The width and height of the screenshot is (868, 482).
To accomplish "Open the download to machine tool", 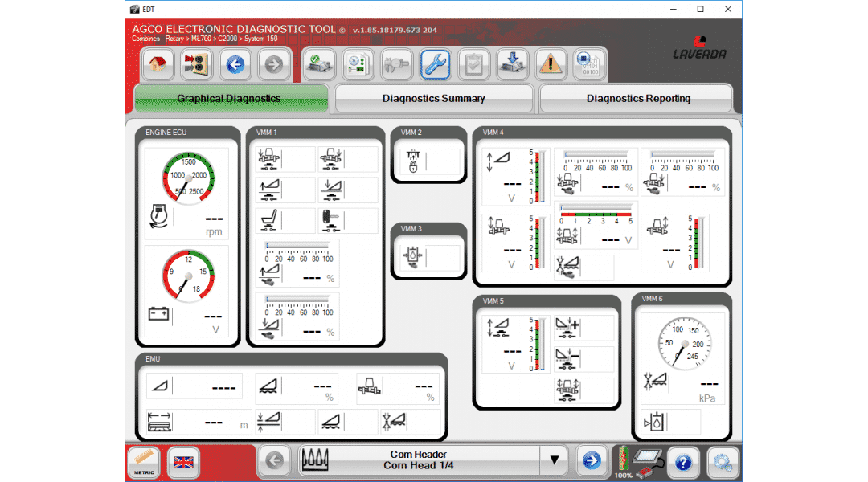I will 512,65.
